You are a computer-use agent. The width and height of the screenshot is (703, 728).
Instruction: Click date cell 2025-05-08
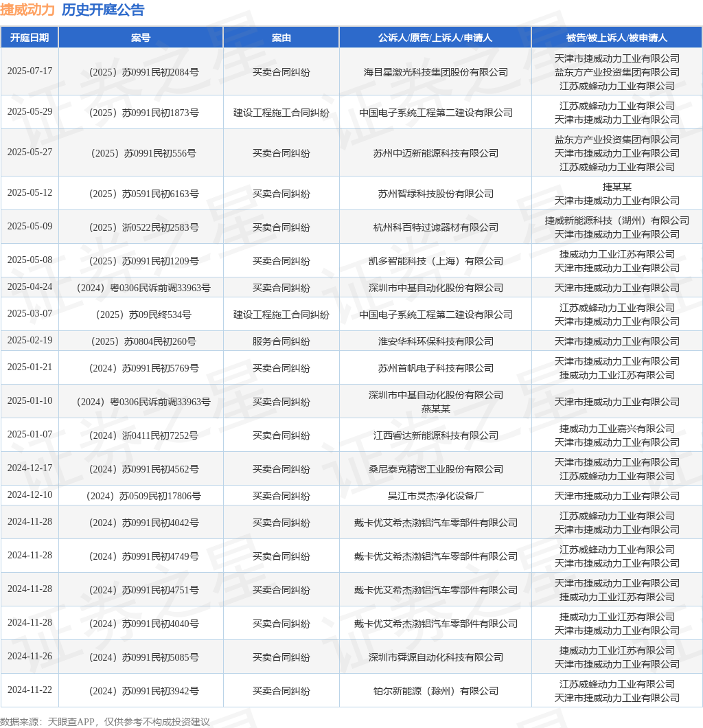[x=30, y=260]
